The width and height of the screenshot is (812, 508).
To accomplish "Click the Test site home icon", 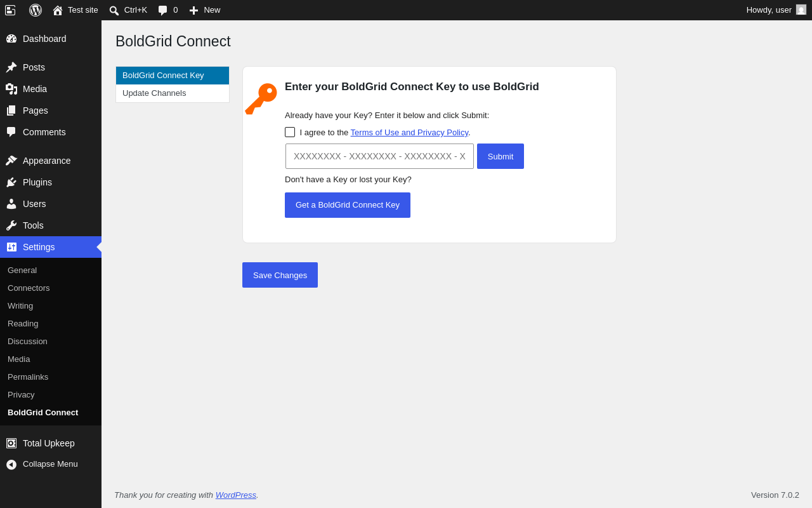I will (58, 10).
